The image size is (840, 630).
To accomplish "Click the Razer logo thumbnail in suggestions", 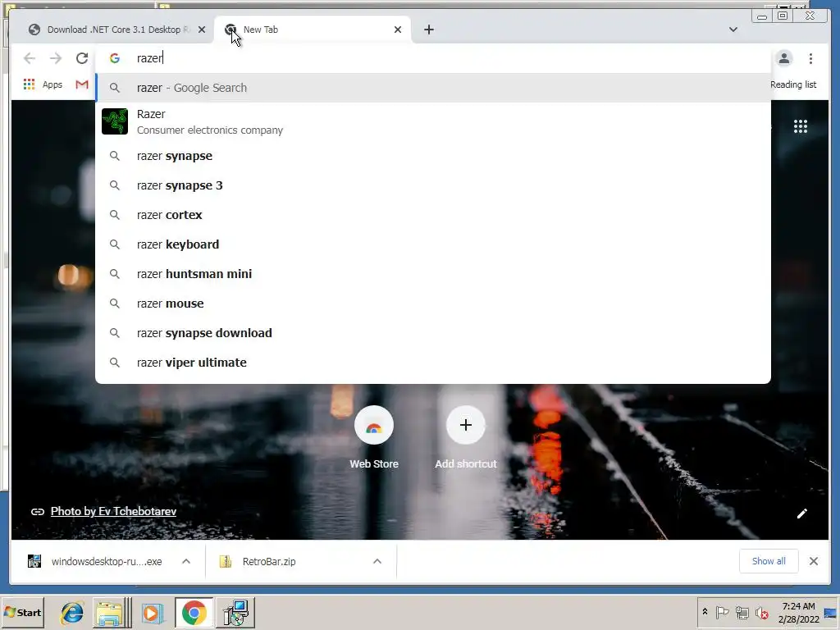I will 115,121.
